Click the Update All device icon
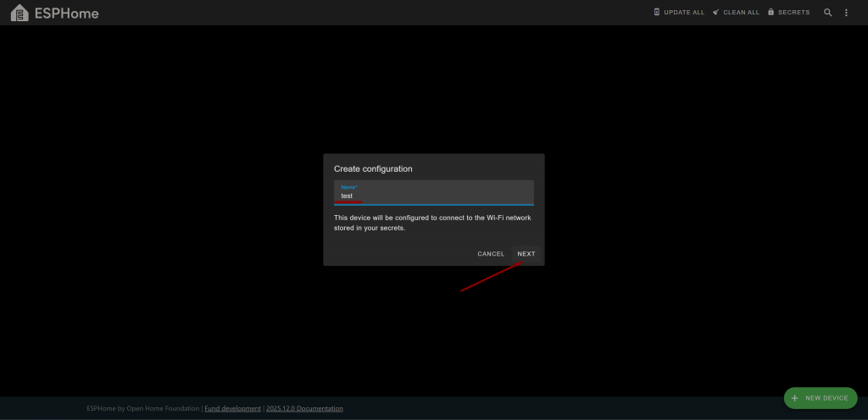 pos(657,13)
